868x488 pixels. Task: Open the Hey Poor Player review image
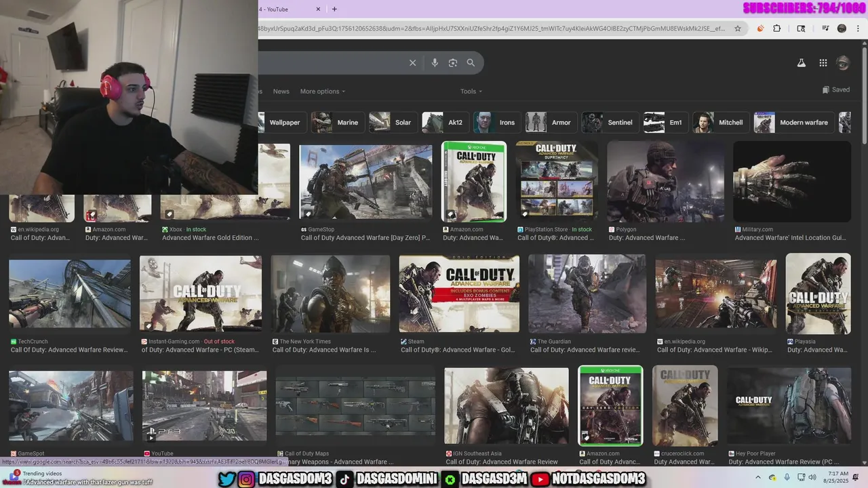point(789,406)
